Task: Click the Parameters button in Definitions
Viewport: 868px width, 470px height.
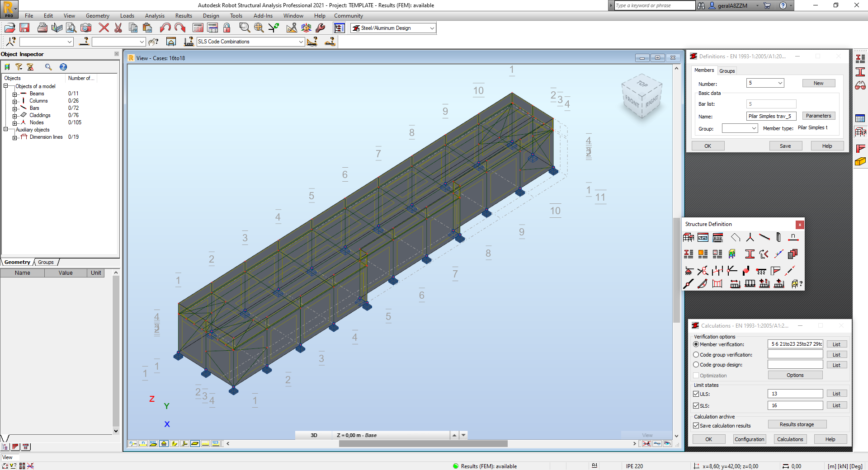Action: (x=818, y=116)
